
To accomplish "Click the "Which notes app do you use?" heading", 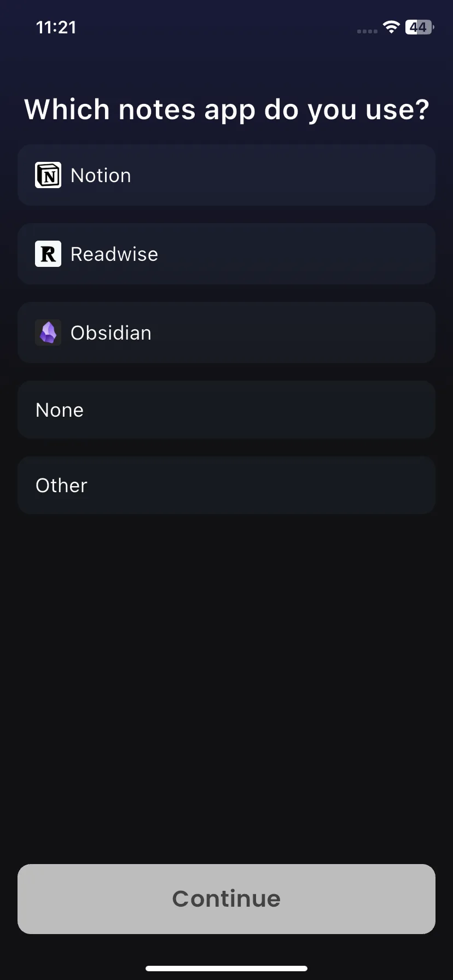I will pos(226,110).
